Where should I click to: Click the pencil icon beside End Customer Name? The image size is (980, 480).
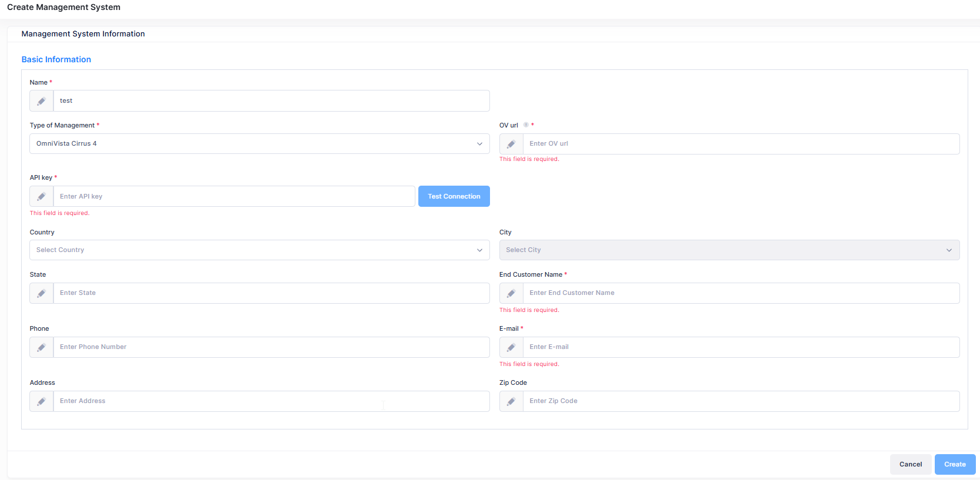click(511, 293)
